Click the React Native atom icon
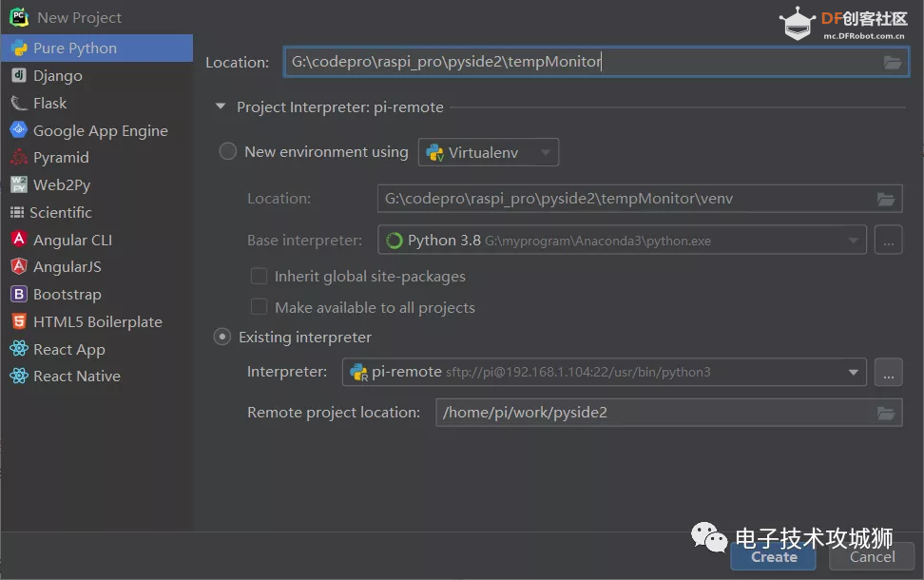Viewport: 924px width, 580px height. pos(19,376)
